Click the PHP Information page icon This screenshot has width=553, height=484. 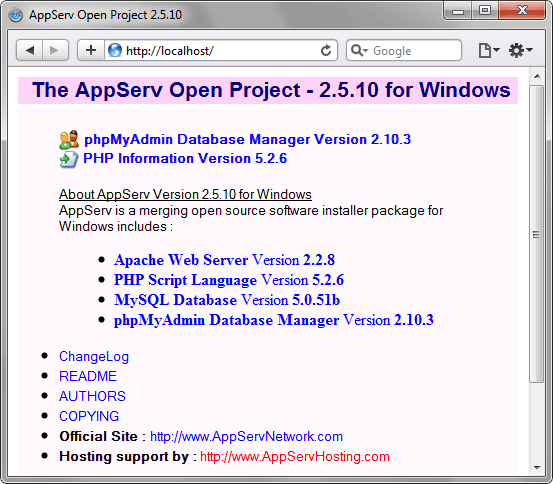(x=69, y=159)
